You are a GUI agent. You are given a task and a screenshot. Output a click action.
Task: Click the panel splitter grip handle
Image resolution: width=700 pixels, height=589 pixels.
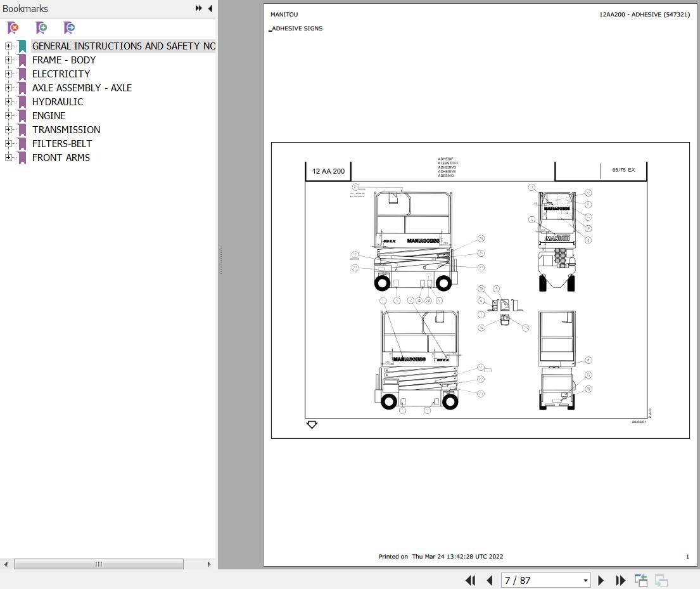(220, 259)
